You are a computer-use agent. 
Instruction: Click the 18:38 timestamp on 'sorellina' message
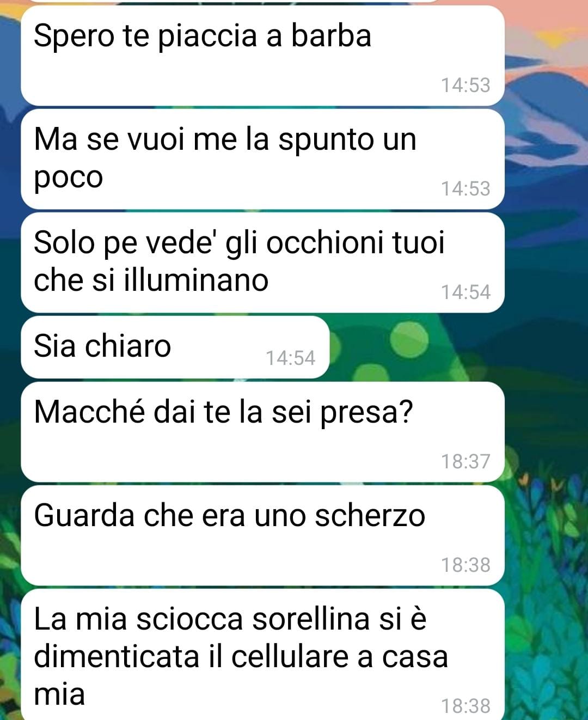coord(465,706)
